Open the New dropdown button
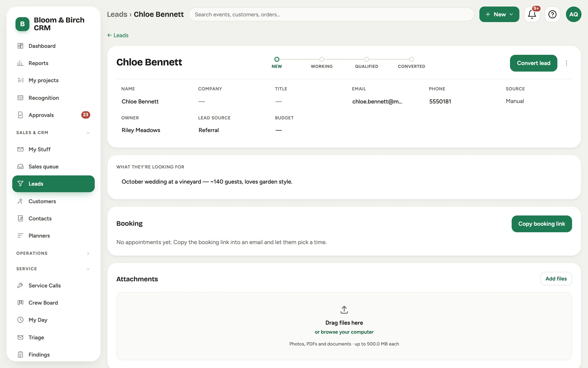 [499, 14]
